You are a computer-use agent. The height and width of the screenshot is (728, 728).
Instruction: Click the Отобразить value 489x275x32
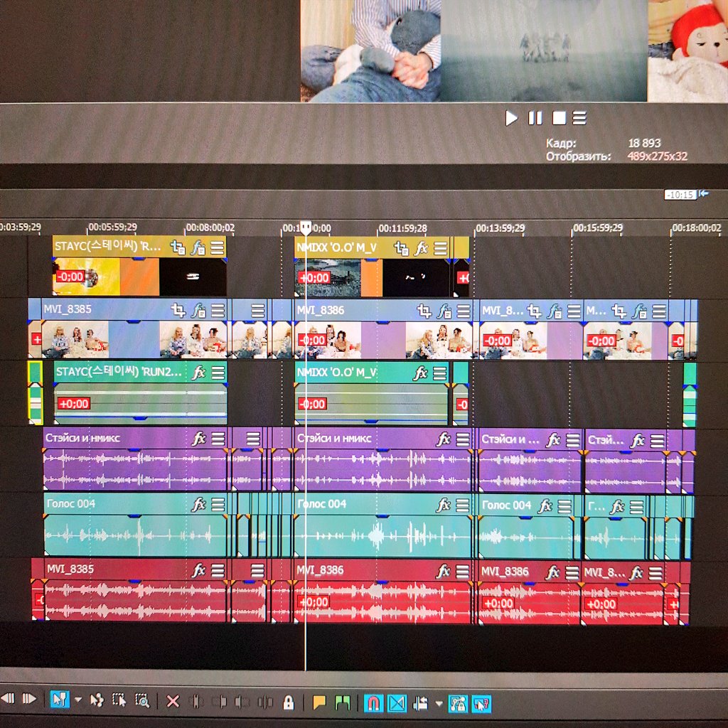tap(658, 156)
